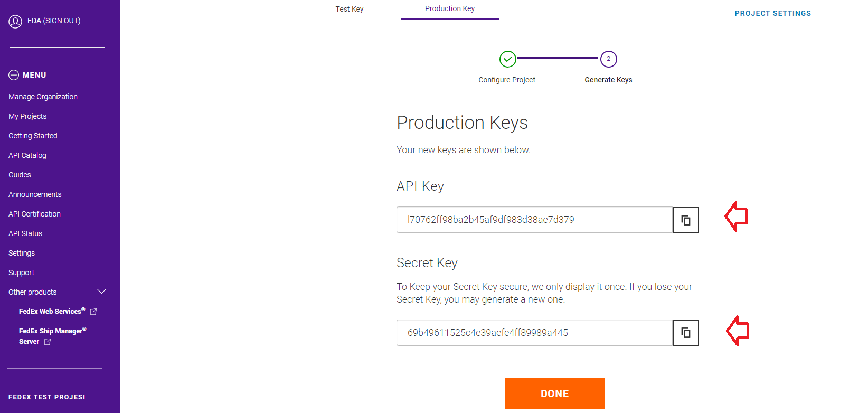Click inside the Secret Key field
Image resolution: width=868 pixels, height=413 pixels.
[x=534, y=333]
